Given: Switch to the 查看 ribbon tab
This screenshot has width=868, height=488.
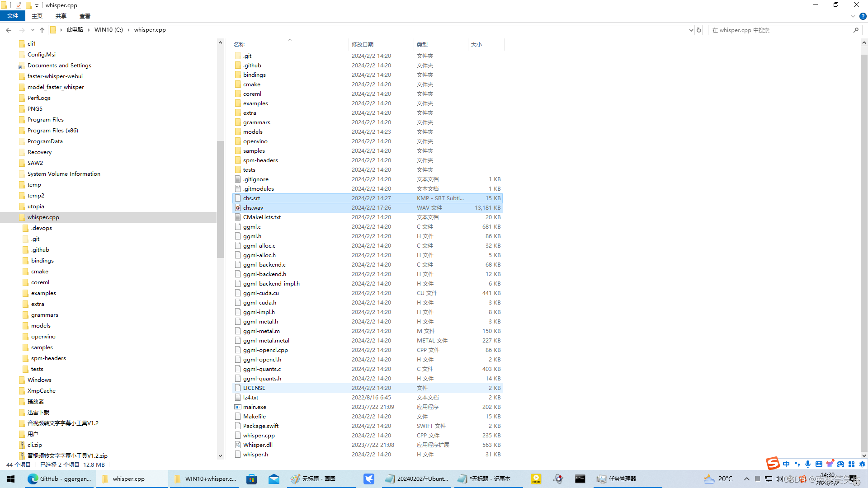Looking at the screenshot, I should [85, 16].
